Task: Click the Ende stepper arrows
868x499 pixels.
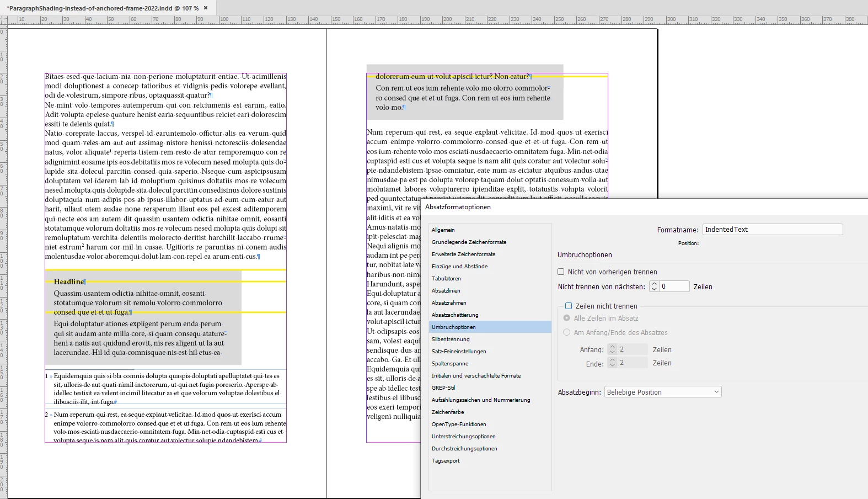Action: (x=612, y=363)
